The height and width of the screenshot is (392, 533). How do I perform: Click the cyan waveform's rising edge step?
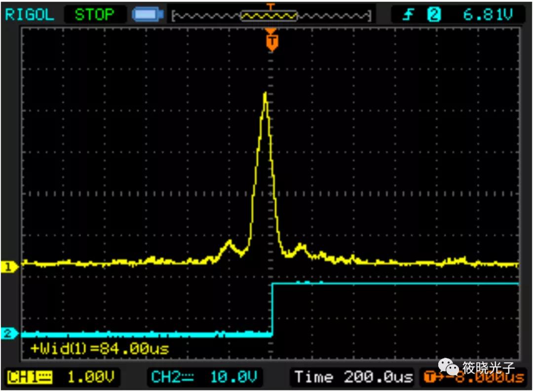(x=272, y=310)
